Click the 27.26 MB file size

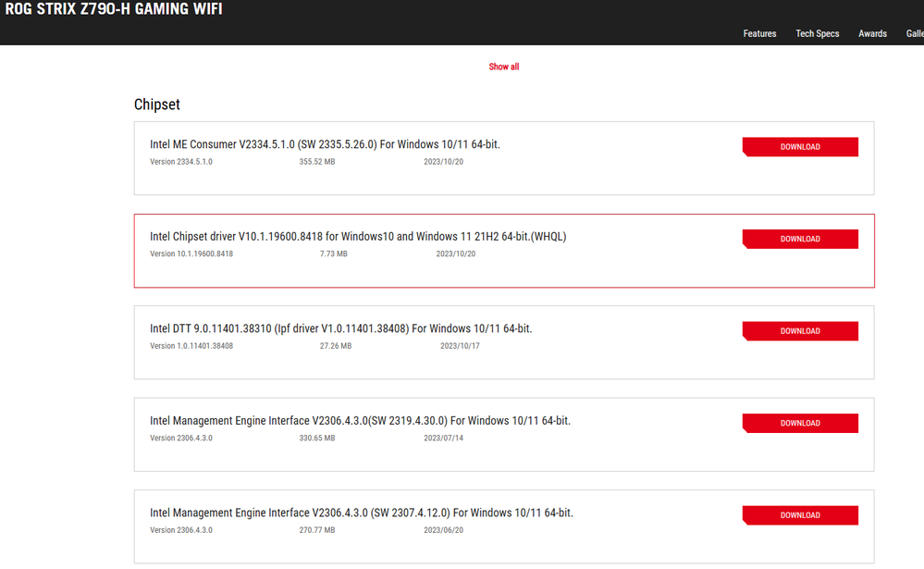coord(336,345)
